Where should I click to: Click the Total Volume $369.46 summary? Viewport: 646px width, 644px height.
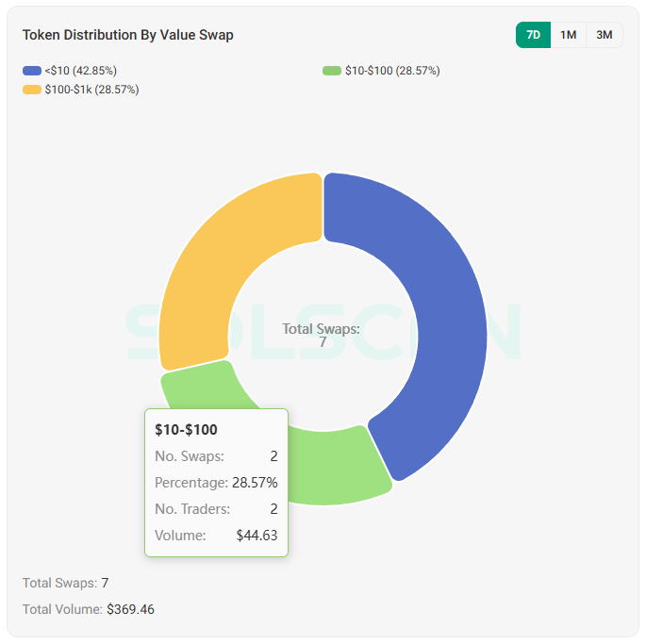point(89,609)
